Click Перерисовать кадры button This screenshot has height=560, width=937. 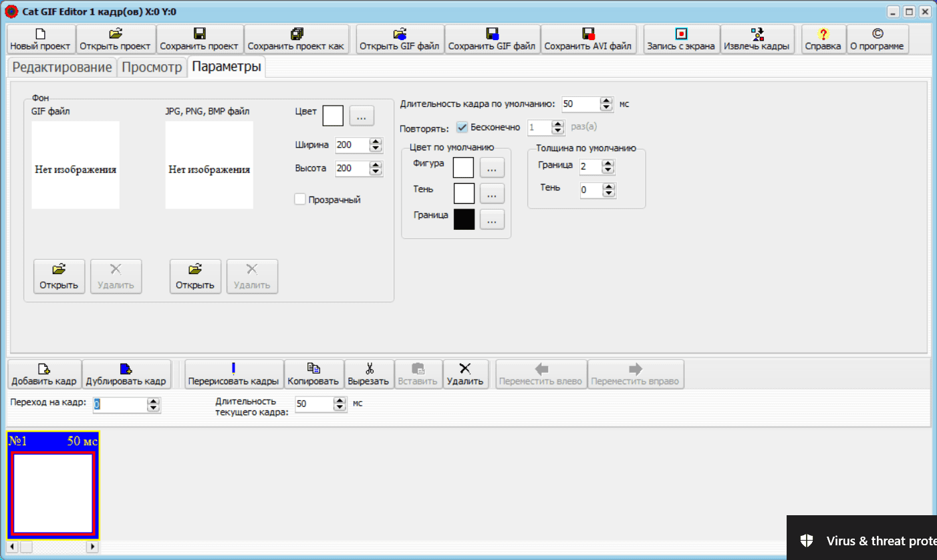pos(234,374)
